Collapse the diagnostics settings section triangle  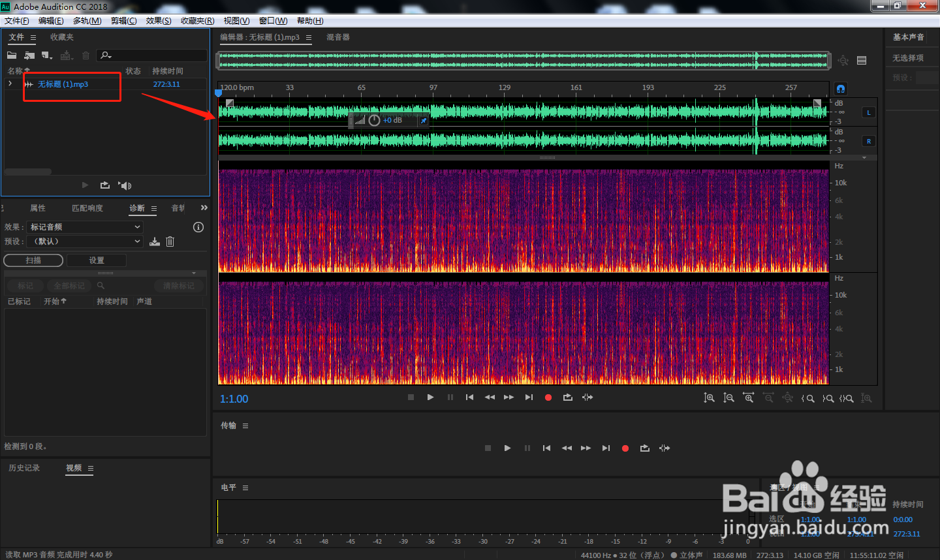point(194,273)
